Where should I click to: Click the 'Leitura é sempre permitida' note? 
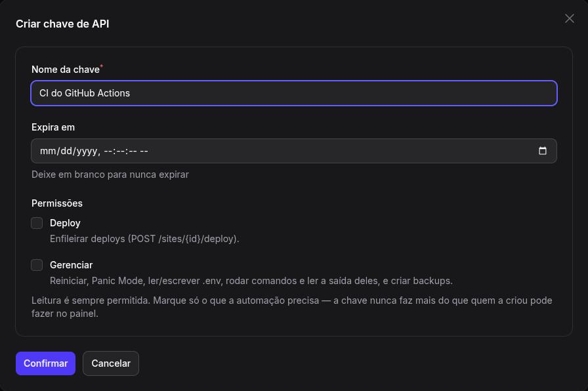click(292, 307)
